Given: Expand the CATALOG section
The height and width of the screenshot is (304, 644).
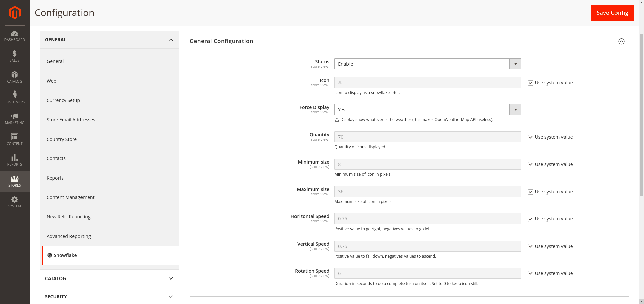Looking at the screenshot, I should pyautogui.click(x=109, y=278).
